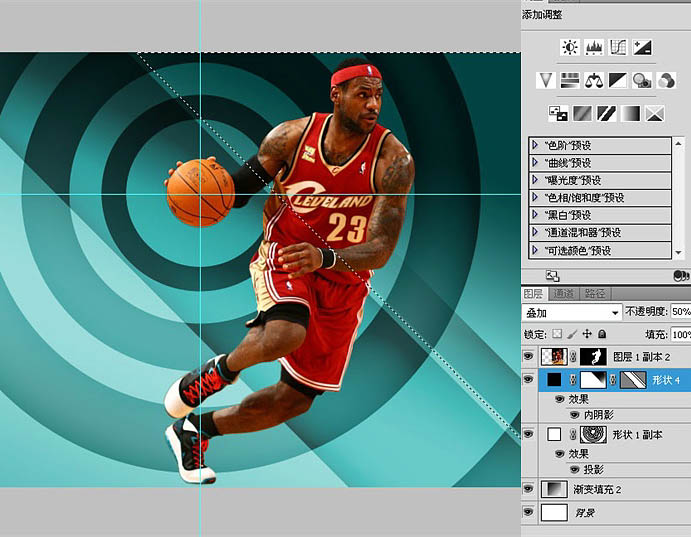Open the 路径 tab
This screenshot has width=691, height=537.
click(595, 293)
